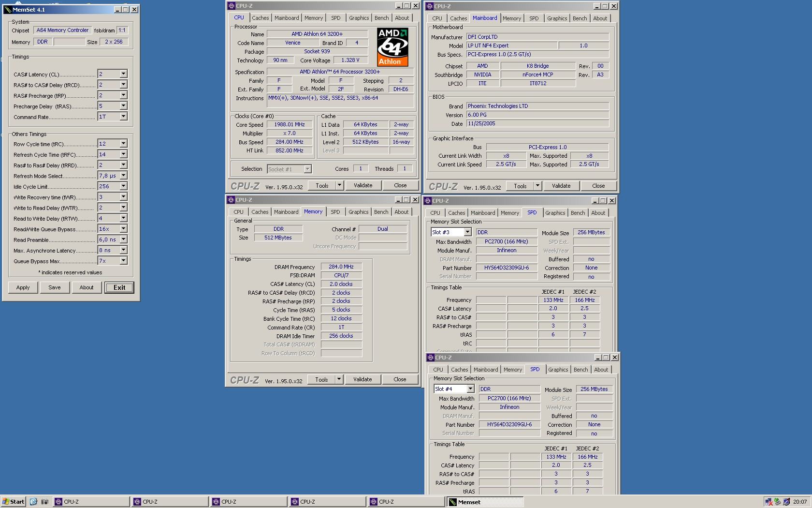Click the AMD Athlon 64 logo image
The height and width of the screenshot is (508, 812).
392,46
